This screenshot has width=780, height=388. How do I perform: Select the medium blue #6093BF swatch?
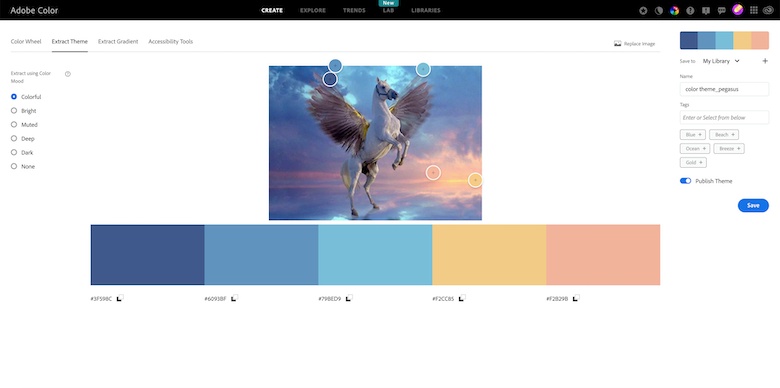point(261,255)
